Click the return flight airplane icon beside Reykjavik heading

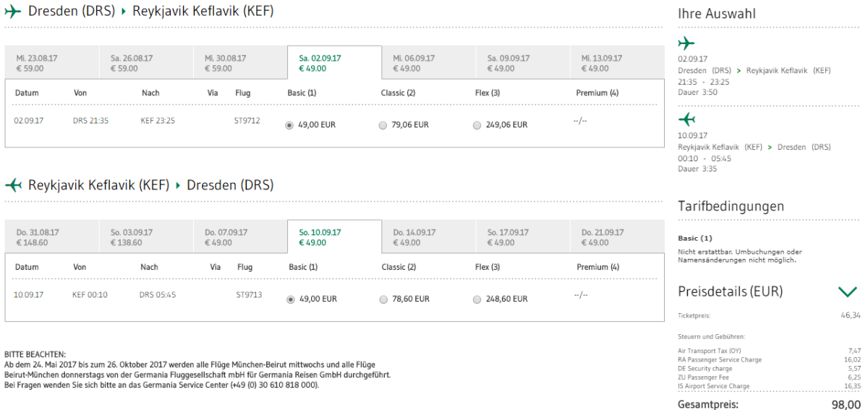point(13,185)
